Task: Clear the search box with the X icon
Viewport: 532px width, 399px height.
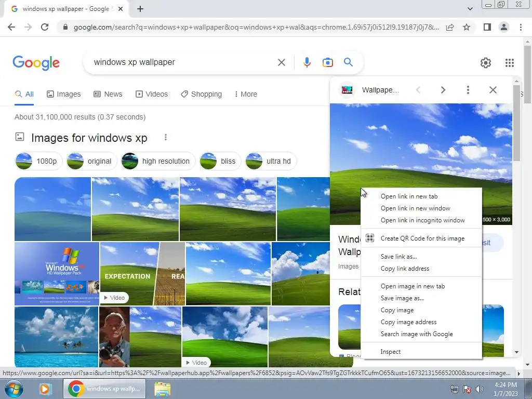Action: coord(282,62)
